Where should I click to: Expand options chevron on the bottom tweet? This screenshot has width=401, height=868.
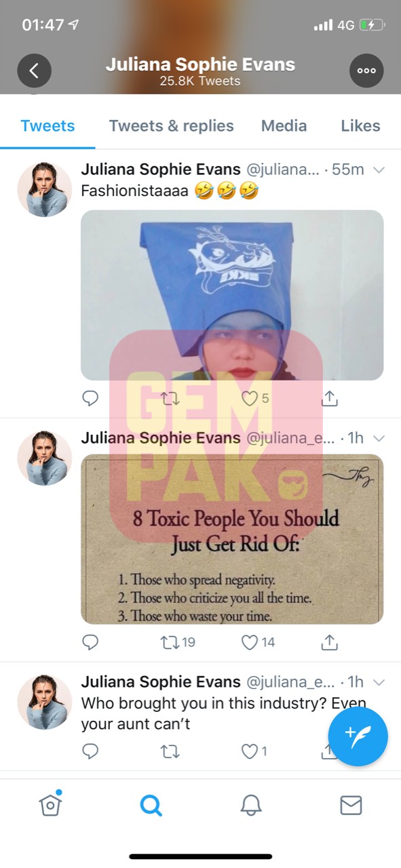[379, 682]
